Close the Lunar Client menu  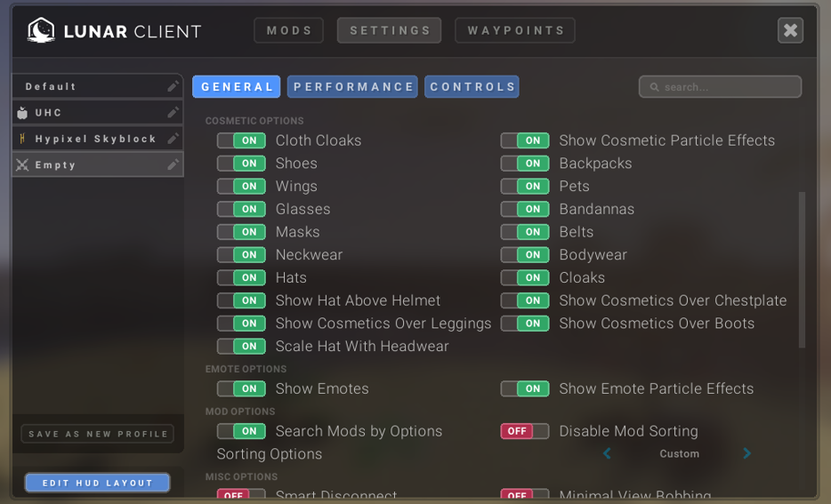(790, 30)
